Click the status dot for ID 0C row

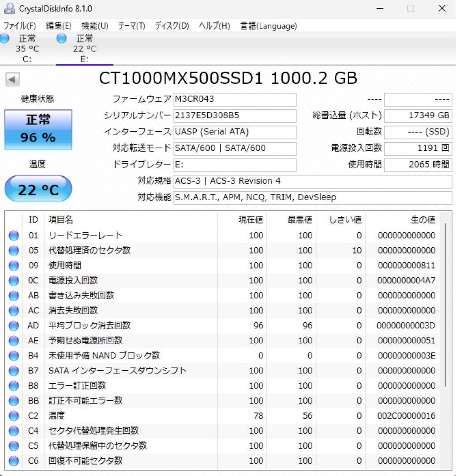tap(14, 280)
